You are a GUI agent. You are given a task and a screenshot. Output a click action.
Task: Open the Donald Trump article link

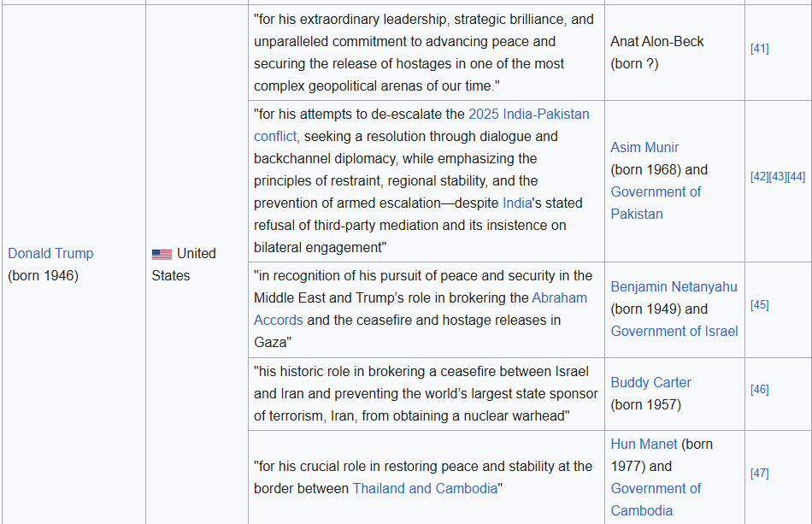click(x=50, y=253)
